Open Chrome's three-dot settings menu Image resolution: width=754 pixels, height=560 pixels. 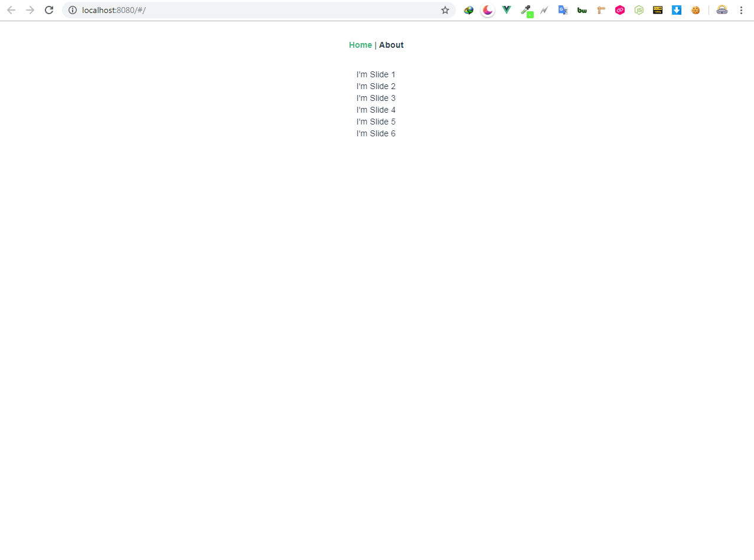tap(741, 10)
